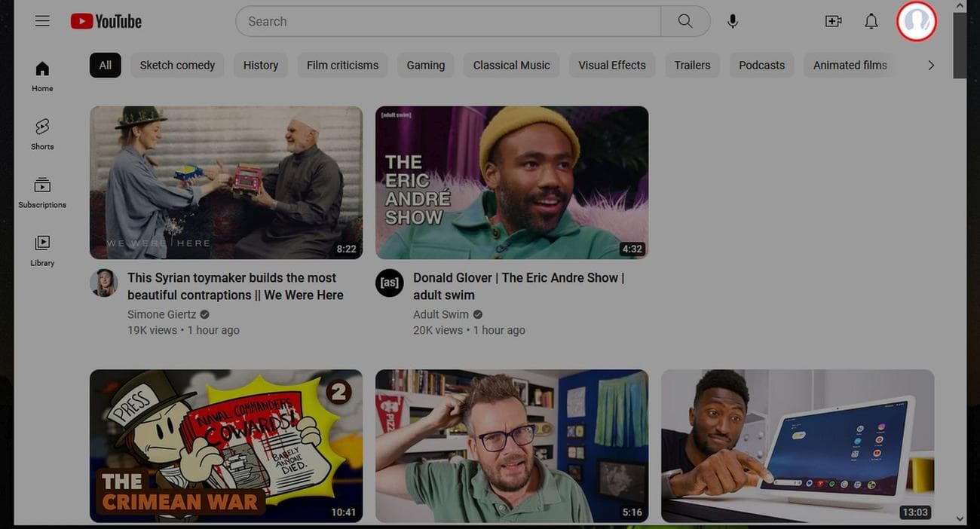Select the Gaming category chip
This screenshot has width=980, height=529.
point(425,66)
